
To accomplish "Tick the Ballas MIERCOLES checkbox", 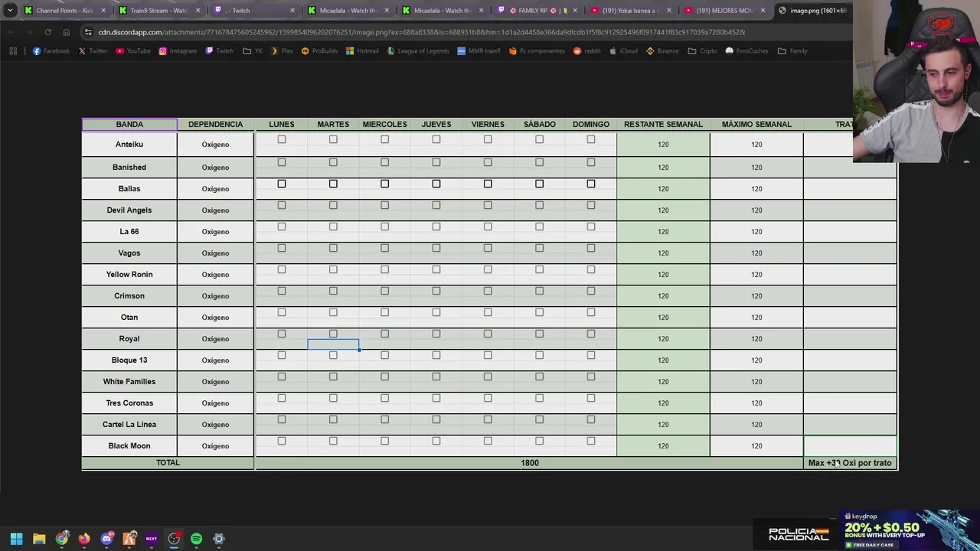I will pos(385,184).
